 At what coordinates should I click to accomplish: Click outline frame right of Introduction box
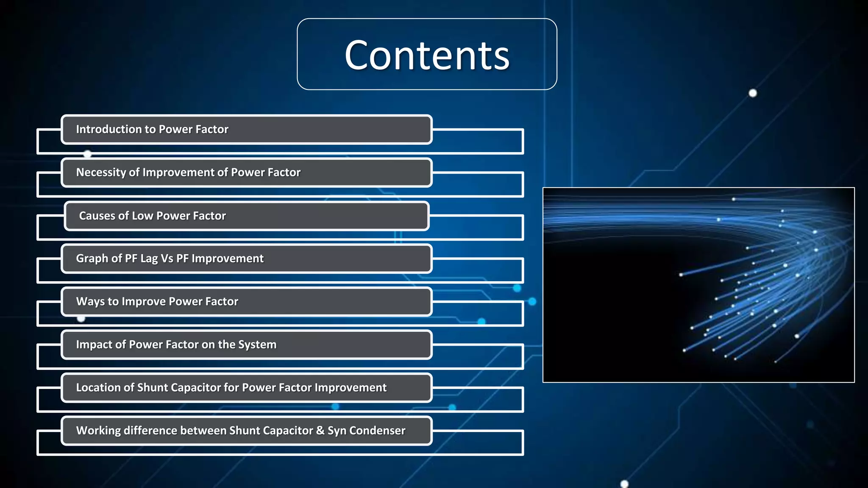coord(478,141)
